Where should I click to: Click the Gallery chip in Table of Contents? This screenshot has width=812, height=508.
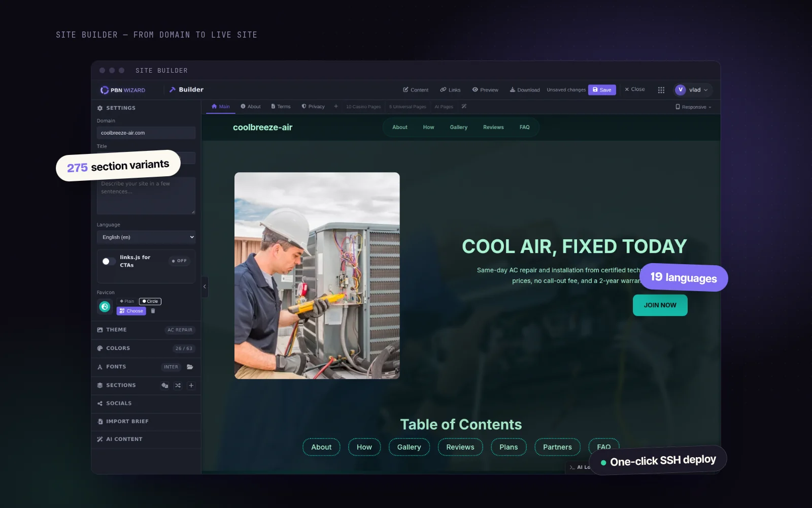409,447
